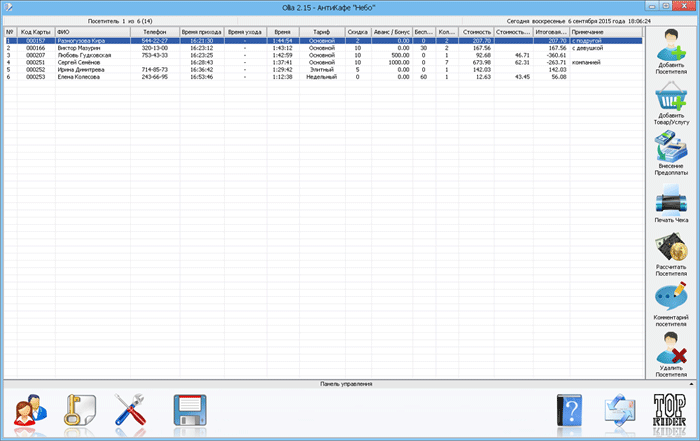Select the Печать Чека printer icon

[x=671, y=200]
